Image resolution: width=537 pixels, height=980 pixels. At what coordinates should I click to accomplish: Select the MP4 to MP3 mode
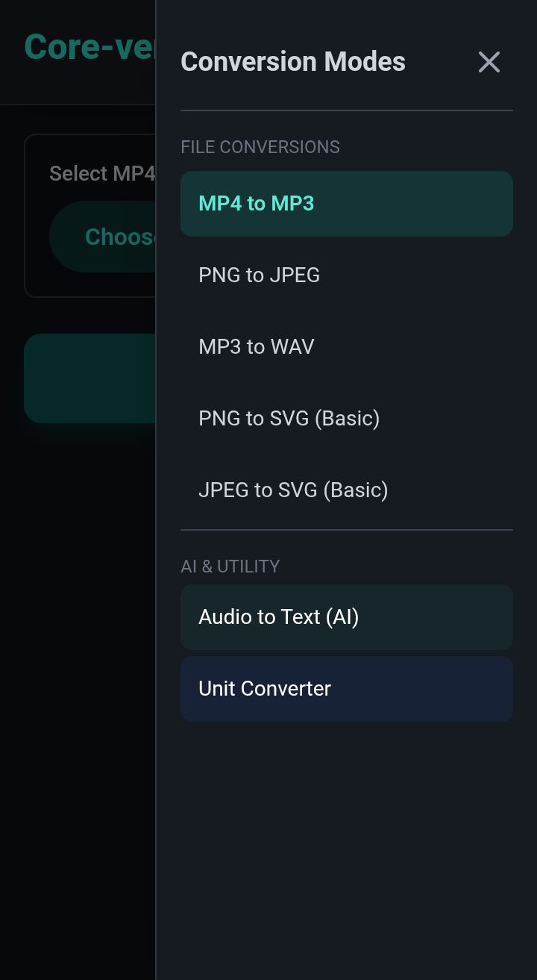346,204
